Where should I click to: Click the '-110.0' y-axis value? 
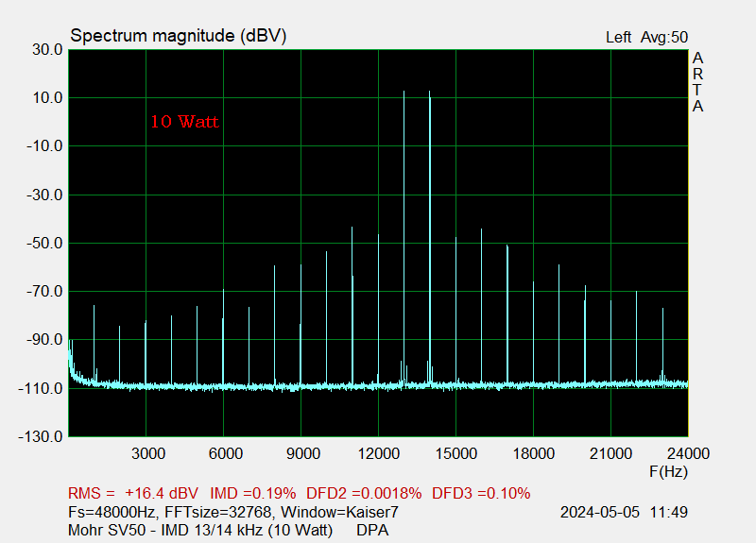pyautogui.click(x=41, y=388)
